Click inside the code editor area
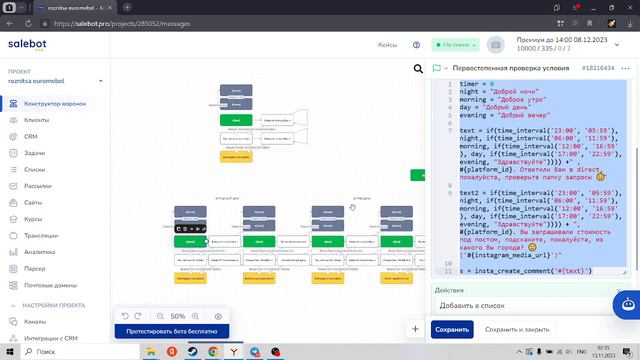Image resolution: width=640 pixels, height=360 pixels. point(531,178)
